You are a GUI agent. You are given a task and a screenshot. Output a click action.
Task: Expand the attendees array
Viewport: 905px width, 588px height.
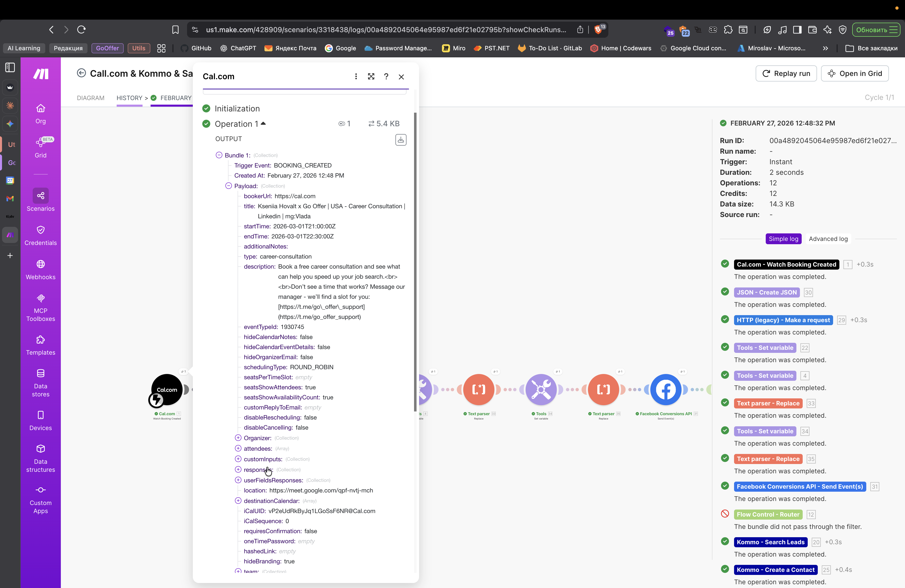[x=238, y=448]
